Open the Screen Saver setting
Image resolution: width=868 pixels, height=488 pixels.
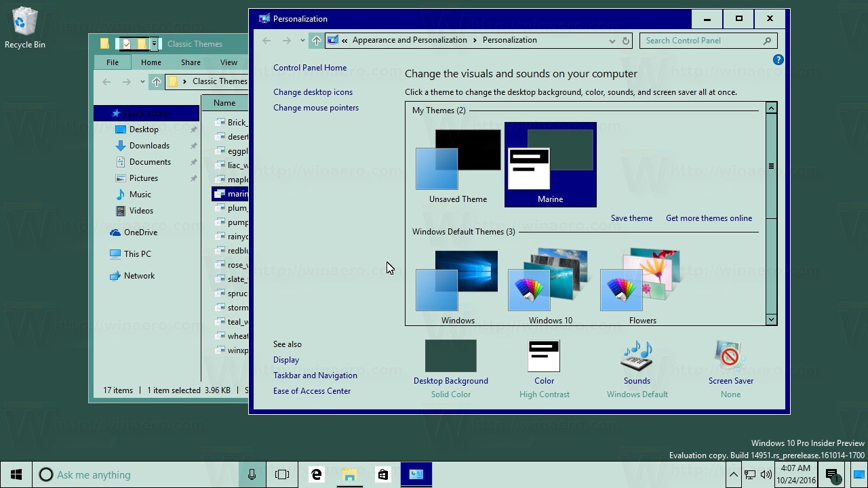coord(730,369)
